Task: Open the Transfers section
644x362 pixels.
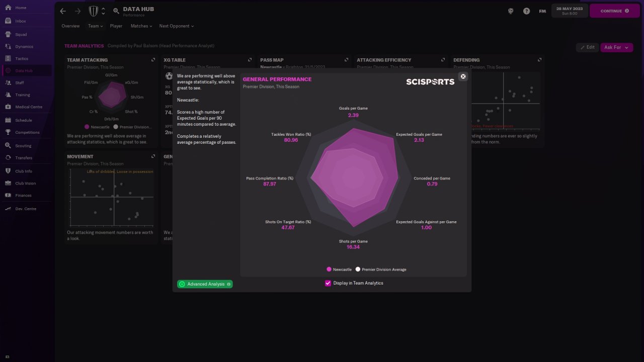Action: pos(26,158)
